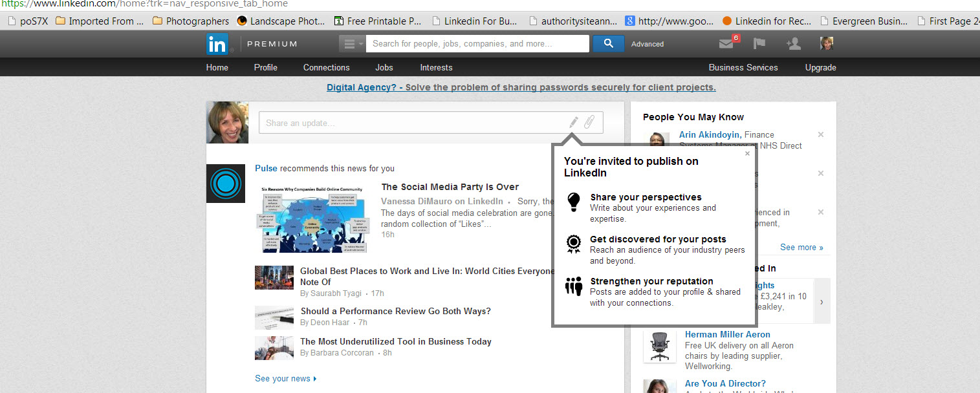Image resolution: width=980 pixels, height=393 pixels.
Task: Open See more people link
Action: coord(801,248)
